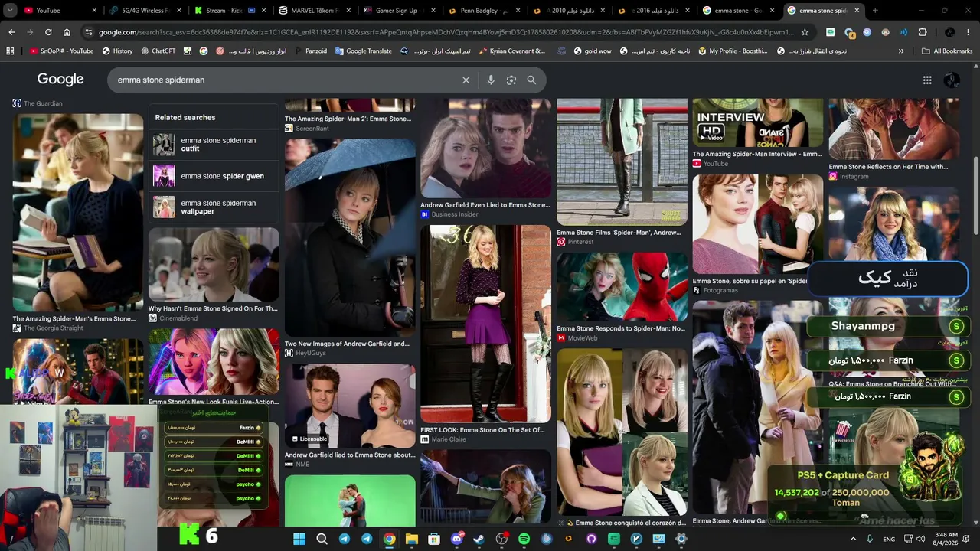Open Google Lens image search
This screenshot has height=551, width=980.
511,80
